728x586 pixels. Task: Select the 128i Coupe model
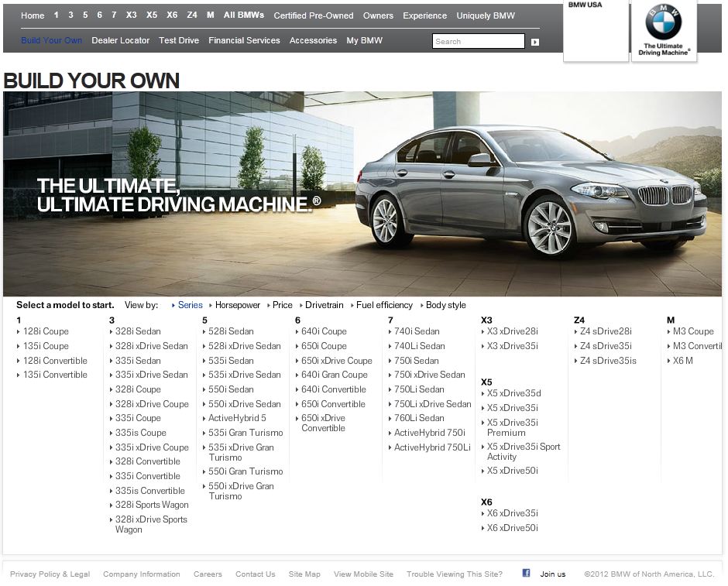46,331
